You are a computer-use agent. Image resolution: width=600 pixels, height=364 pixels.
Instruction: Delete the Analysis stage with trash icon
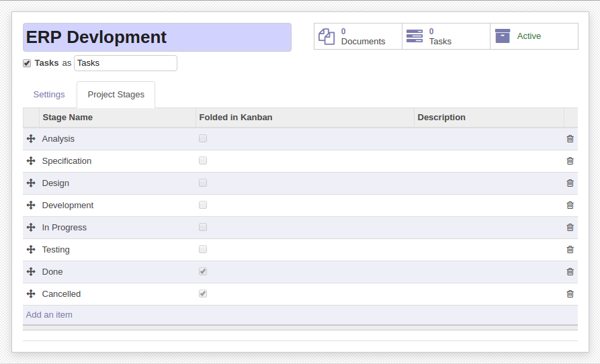click(x=570, y=139)
